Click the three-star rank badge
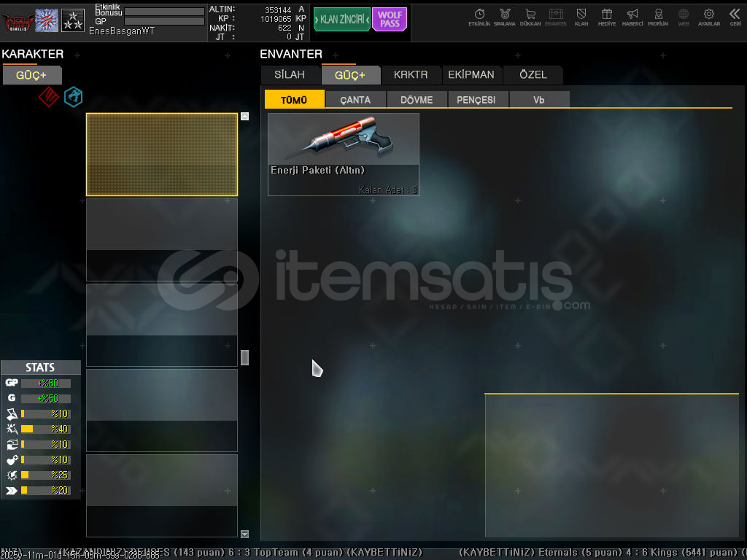This screenshot has width=747, height=560. [73, 20]
